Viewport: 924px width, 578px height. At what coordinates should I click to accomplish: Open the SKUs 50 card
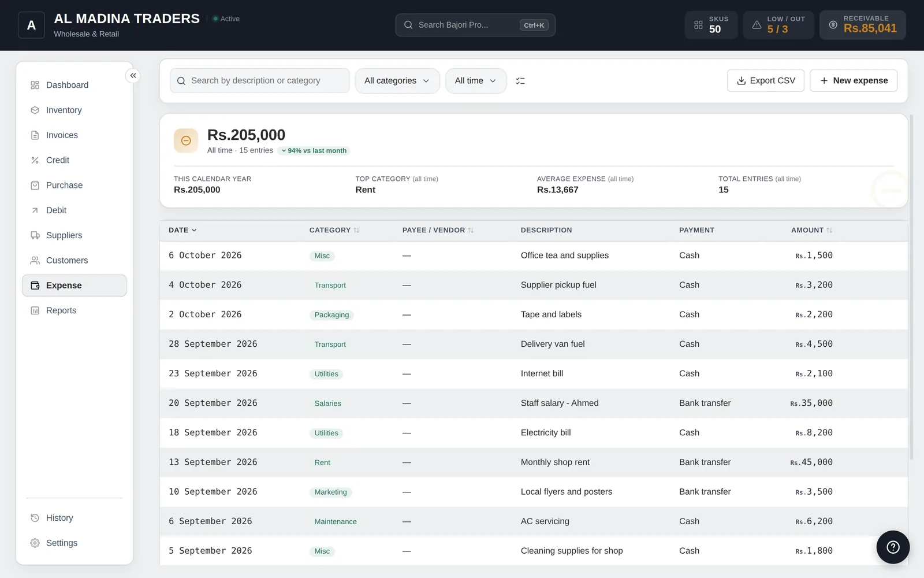[x=711, y=25]
